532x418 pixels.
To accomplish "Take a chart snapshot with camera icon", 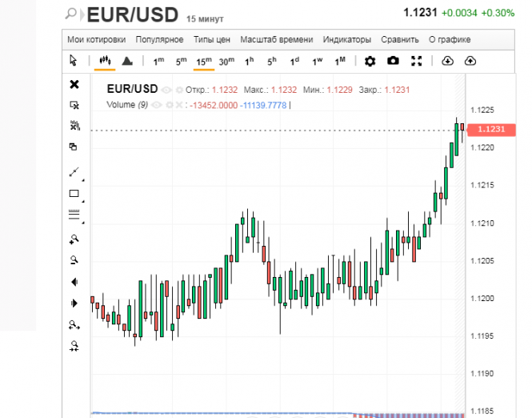I will 393,61.
